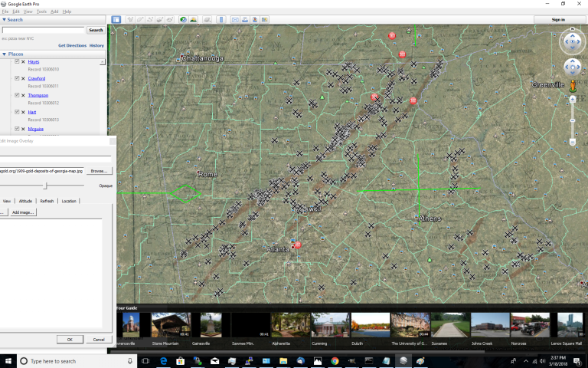Open the Cumming tour thumbnail
Viewport: 588px width, 368px height.
pos(330,325)
